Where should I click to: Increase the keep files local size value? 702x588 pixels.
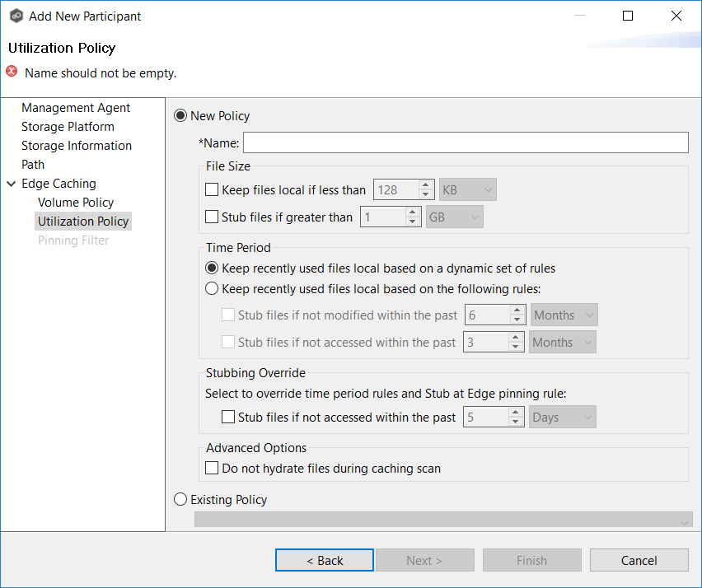426,185
